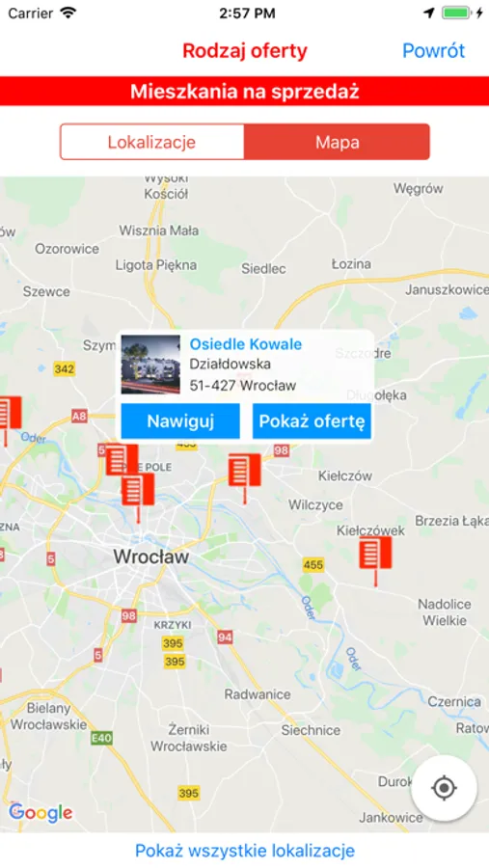Tap the Wrocław city label on map
Screen dimensions: 489x868
(x=151, y=556)
